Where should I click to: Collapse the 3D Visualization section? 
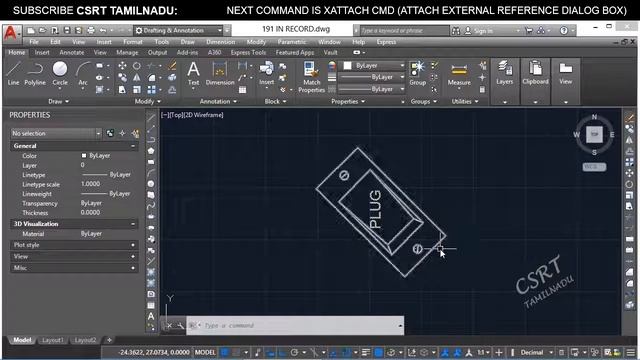pyautogui.click(x=133, y=224)
